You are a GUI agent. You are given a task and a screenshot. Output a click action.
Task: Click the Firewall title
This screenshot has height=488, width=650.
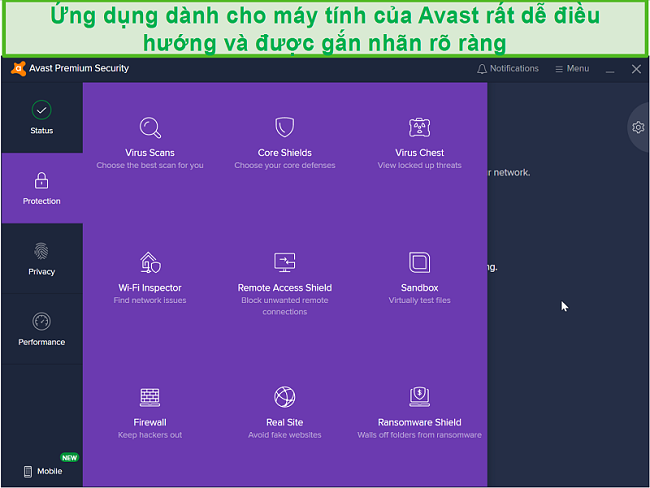pyautogui.click(x=150, y=422)
